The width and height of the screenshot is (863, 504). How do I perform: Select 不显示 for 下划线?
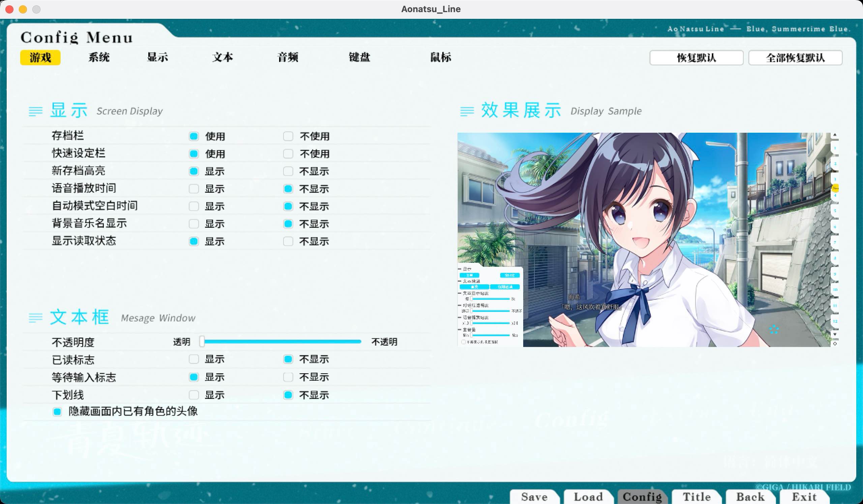(288, 395)
